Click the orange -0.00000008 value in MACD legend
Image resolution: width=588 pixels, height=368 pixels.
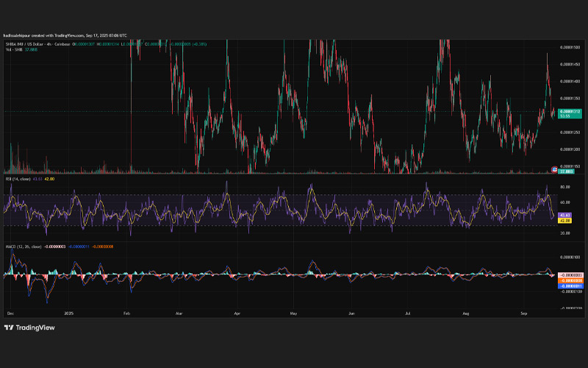click(x=102, y=247)
